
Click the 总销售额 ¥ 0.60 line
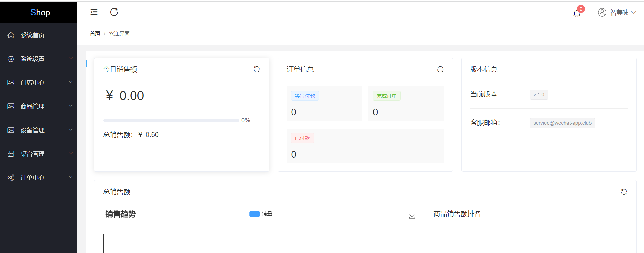coord(131,135)
